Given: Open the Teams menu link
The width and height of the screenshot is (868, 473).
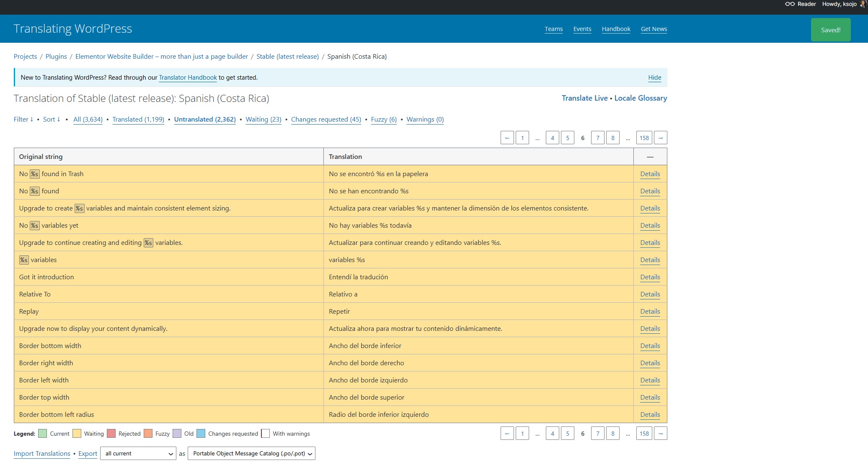Looking at the screenshot, I should point(554,29).
